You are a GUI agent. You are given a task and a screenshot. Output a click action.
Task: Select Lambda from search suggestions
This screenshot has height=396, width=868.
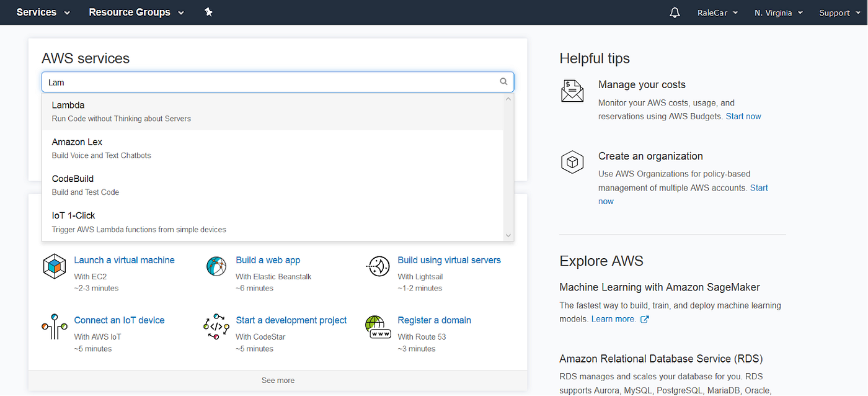point(272,112)
